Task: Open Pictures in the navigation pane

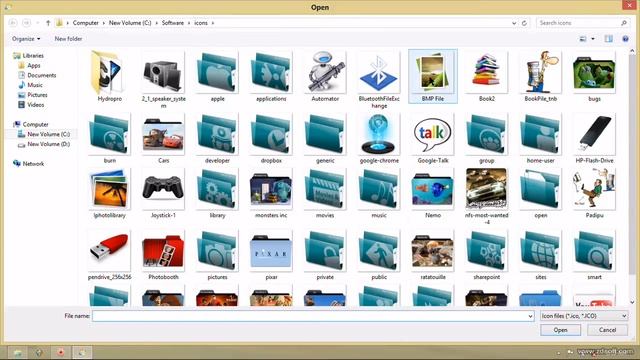Action: 33,95
